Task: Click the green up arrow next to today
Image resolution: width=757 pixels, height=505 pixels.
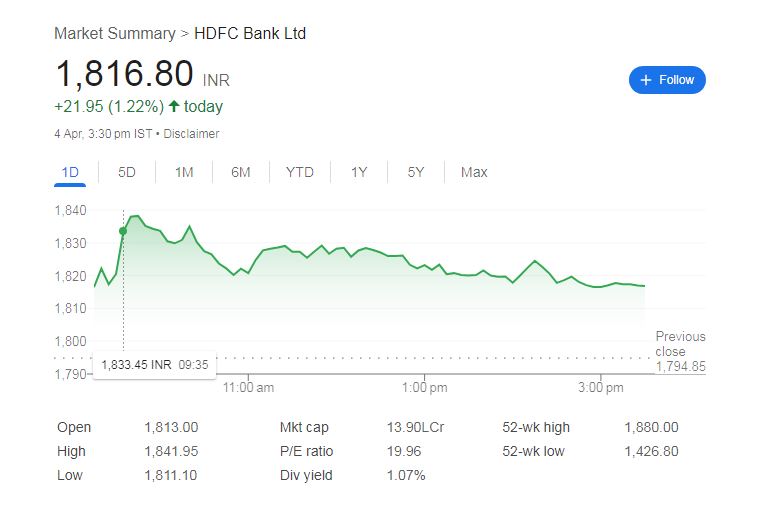Action: 174,106
